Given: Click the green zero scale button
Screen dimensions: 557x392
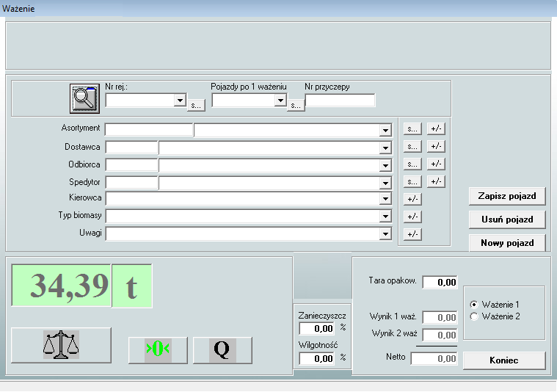Looking at the screenshot, I should (x=158, y=350).
